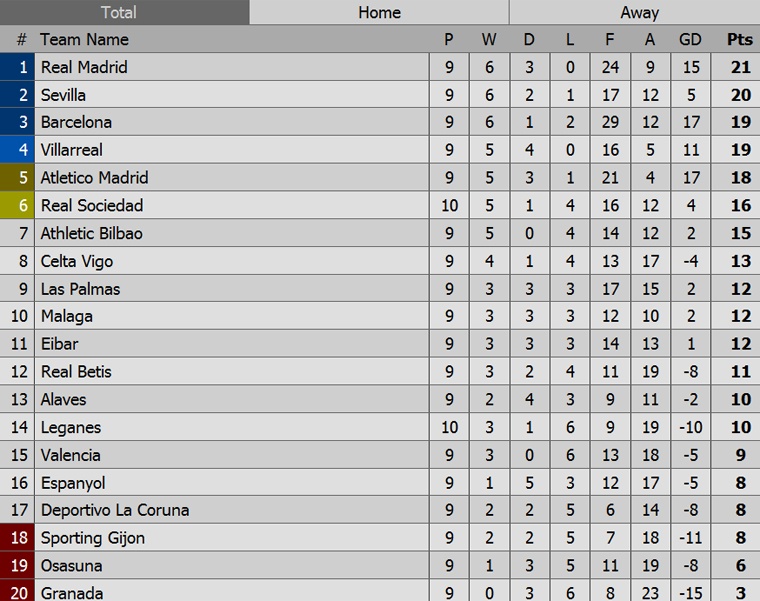Click position 6 olive rank badge
Viewport: 760px width, 601px height.
(x=20, y=205)
